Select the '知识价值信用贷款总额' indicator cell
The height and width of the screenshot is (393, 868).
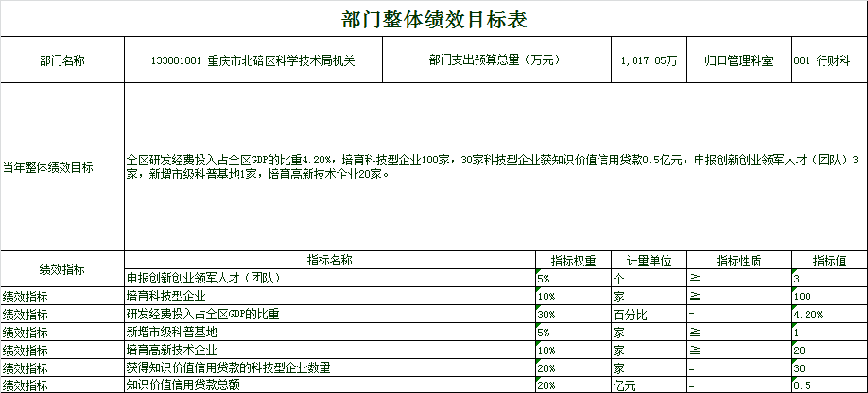330,384
